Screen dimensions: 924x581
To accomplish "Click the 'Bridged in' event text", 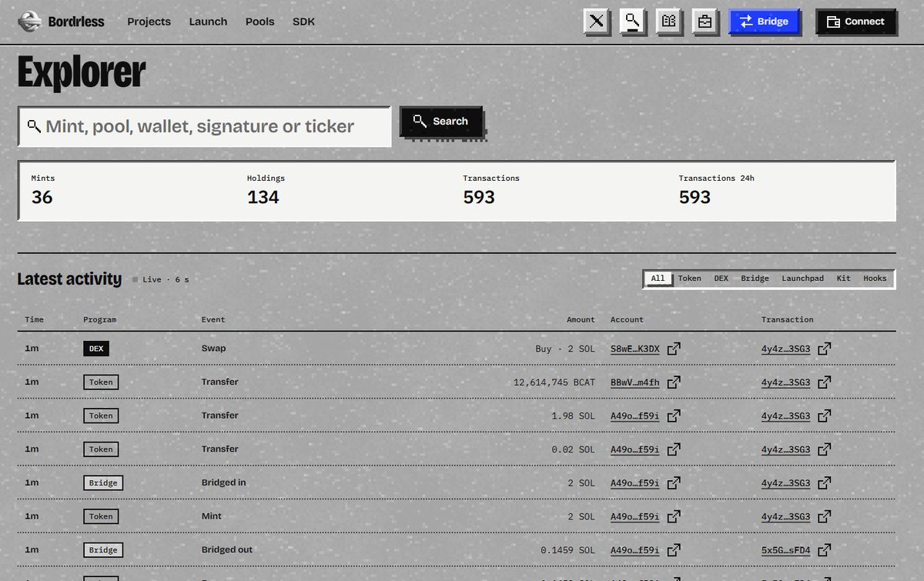I will 224,482.
